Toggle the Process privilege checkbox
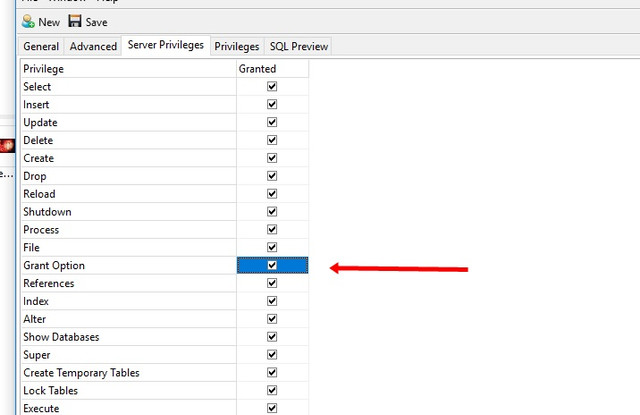 [x=272, y=229]
